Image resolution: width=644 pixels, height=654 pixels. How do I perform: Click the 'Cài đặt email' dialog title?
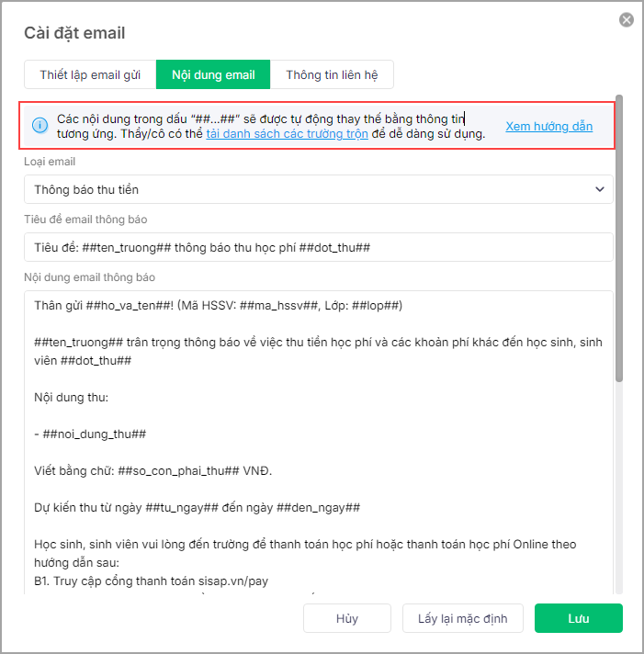click(x=74, y=33)
